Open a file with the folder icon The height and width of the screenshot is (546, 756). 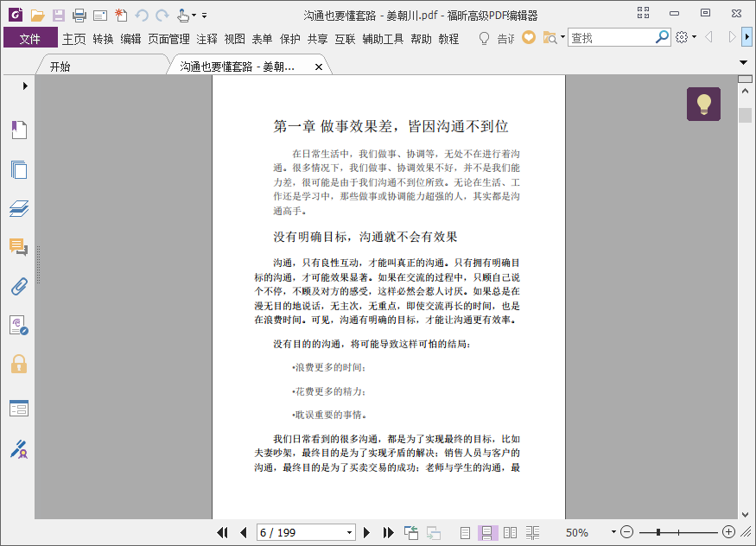tap(38, 16)
